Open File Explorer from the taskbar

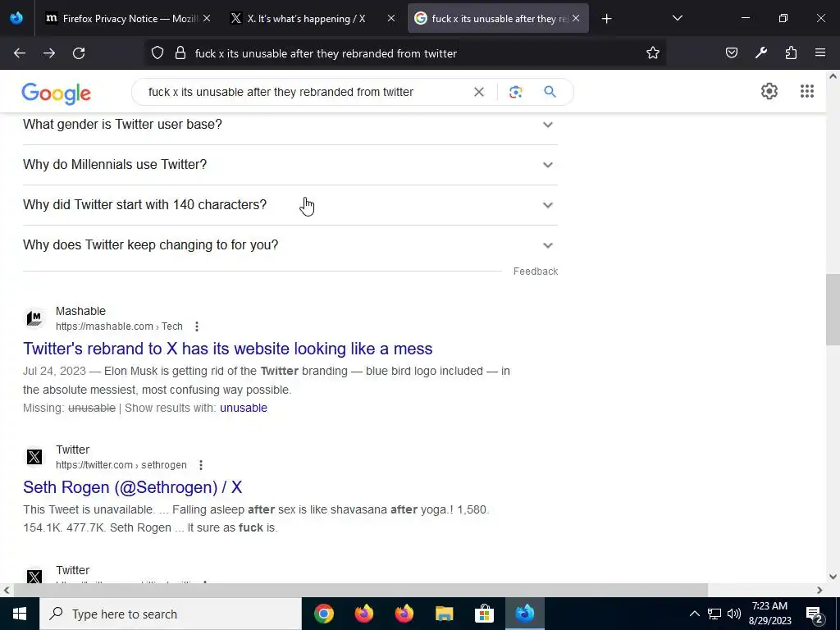[x=444, y=614]
